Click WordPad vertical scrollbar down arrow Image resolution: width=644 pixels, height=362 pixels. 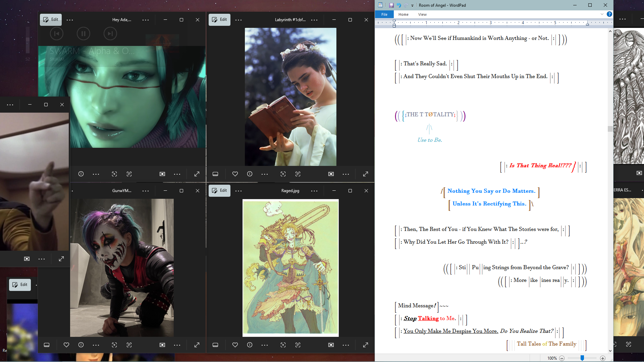[610, 351]
